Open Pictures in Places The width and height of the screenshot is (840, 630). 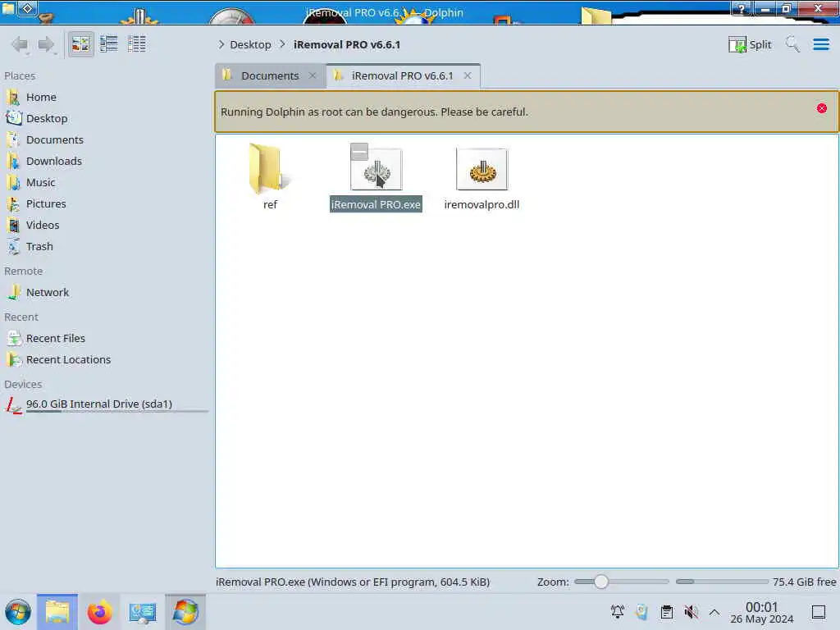click(46, 204)
